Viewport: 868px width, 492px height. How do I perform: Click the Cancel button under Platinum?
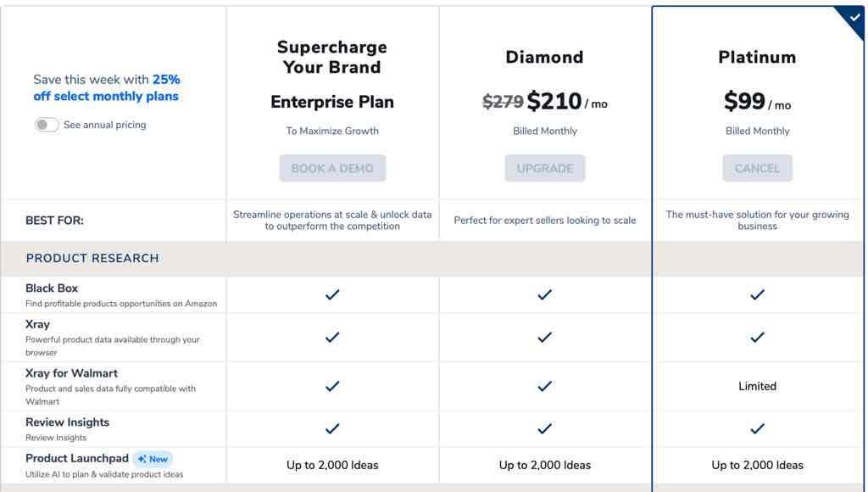pos(757,169)
